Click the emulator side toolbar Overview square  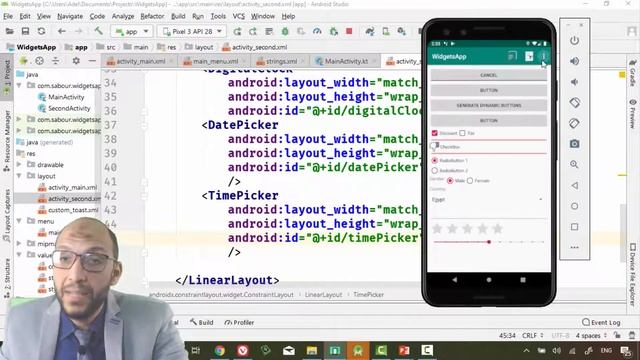tap(574, 227)
